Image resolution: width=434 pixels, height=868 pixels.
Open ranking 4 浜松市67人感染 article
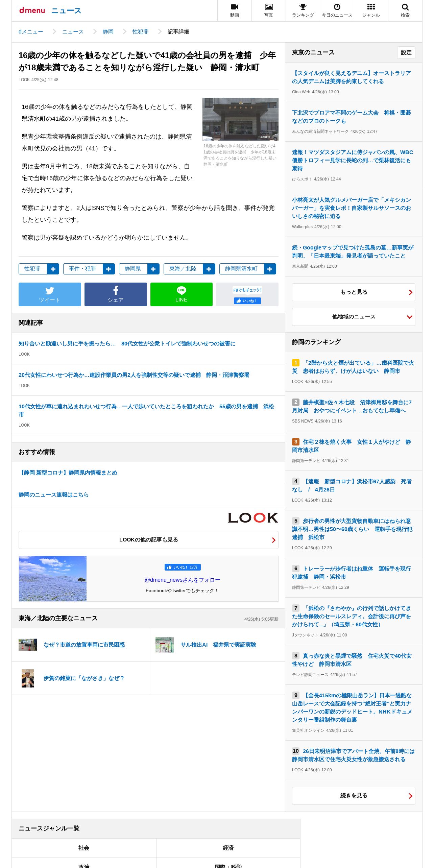pos(352,486)
